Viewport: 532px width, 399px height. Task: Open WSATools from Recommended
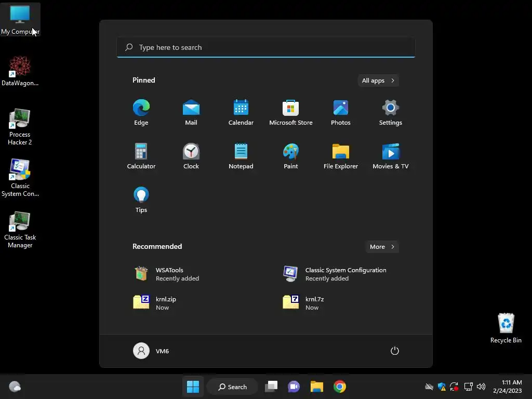click(166, 274)
